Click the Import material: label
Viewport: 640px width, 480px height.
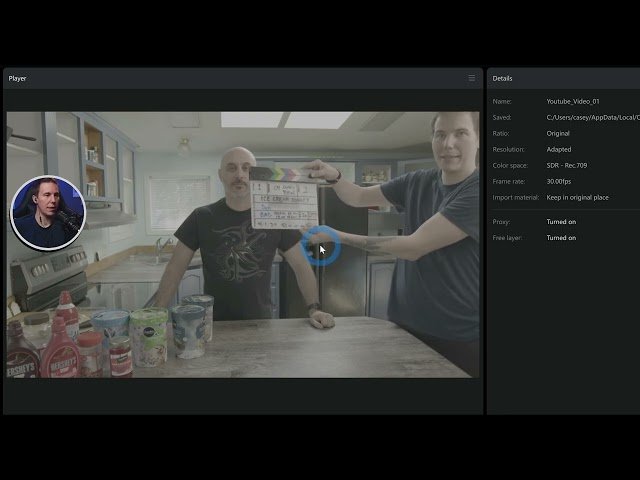515,197
